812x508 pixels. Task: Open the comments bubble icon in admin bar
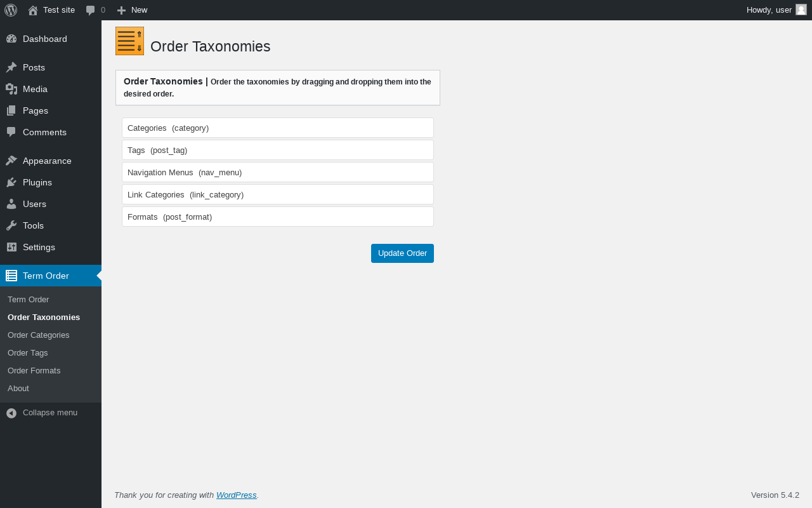(91, 10)
